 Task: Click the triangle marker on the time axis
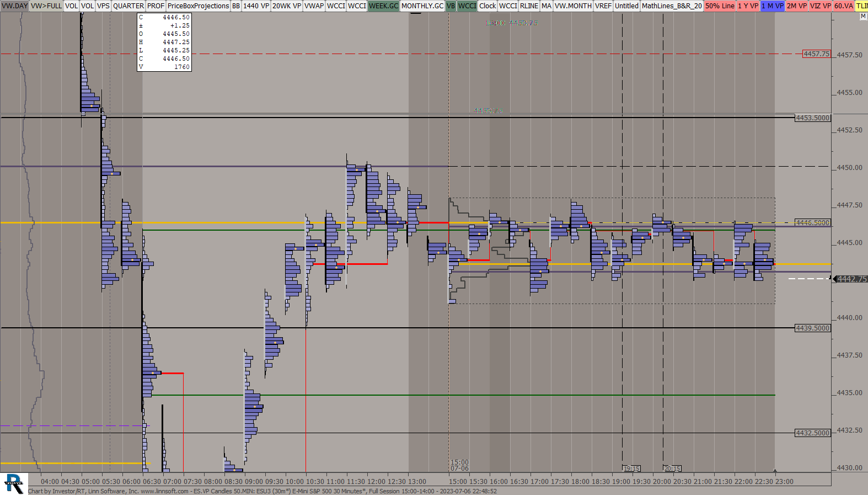pyautogui.click(x=775, y=471)
